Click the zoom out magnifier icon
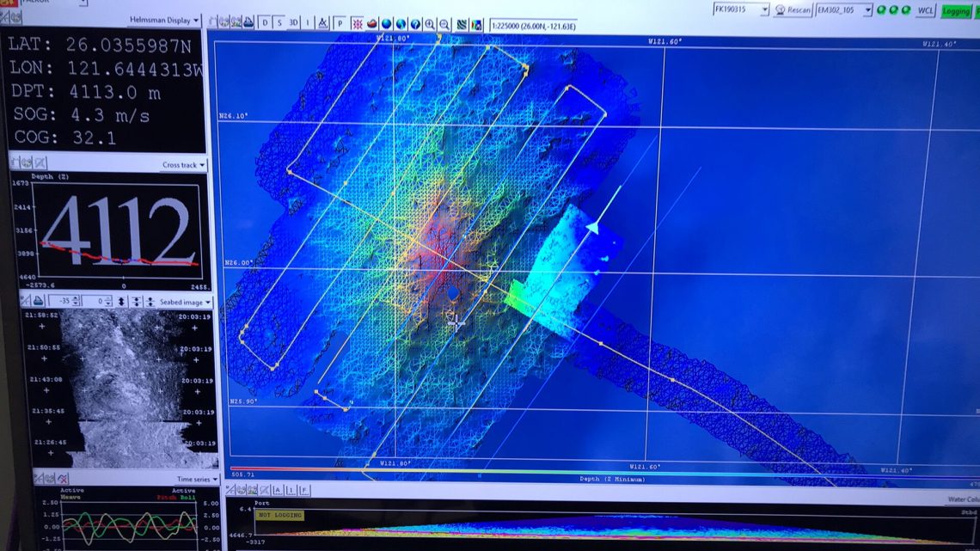The height and width of the screenshot is (551, 980). [444, 24]
